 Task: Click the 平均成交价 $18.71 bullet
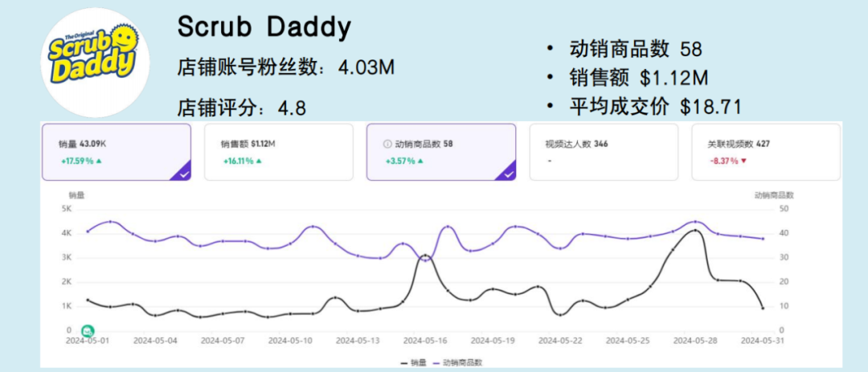click(655, 107)
